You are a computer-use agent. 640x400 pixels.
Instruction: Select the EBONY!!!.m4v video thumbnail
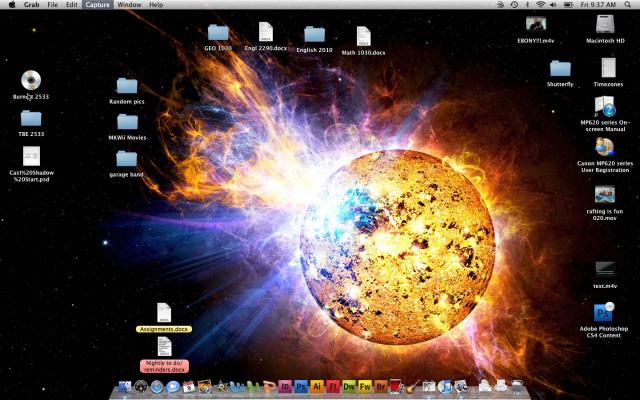(535, 24)
